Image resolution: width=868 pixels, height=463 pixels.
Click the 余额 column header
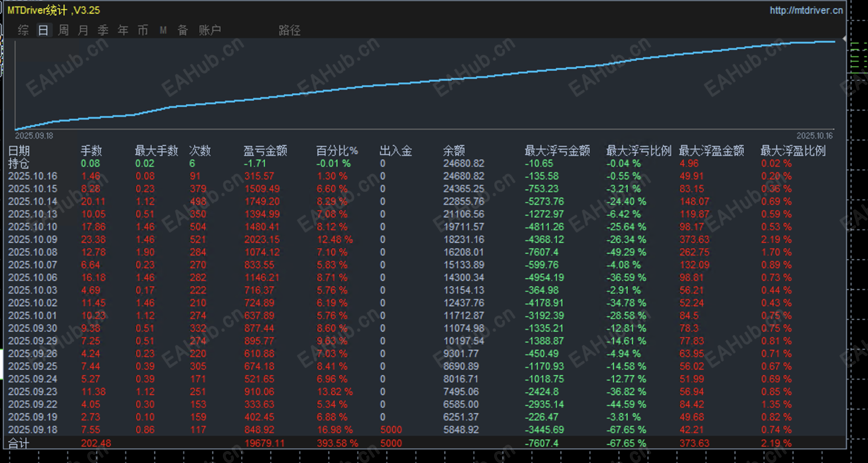click(454, 151)
